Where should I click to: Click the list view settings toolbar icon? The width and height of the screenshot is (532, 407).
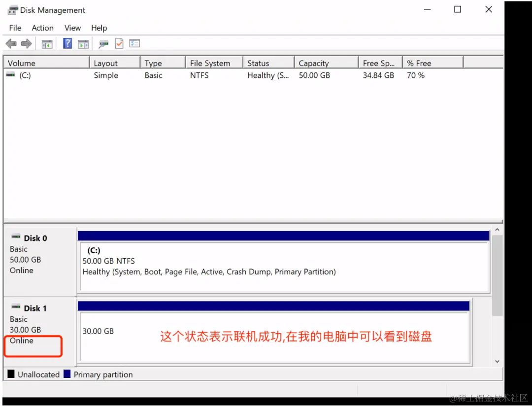134,43
